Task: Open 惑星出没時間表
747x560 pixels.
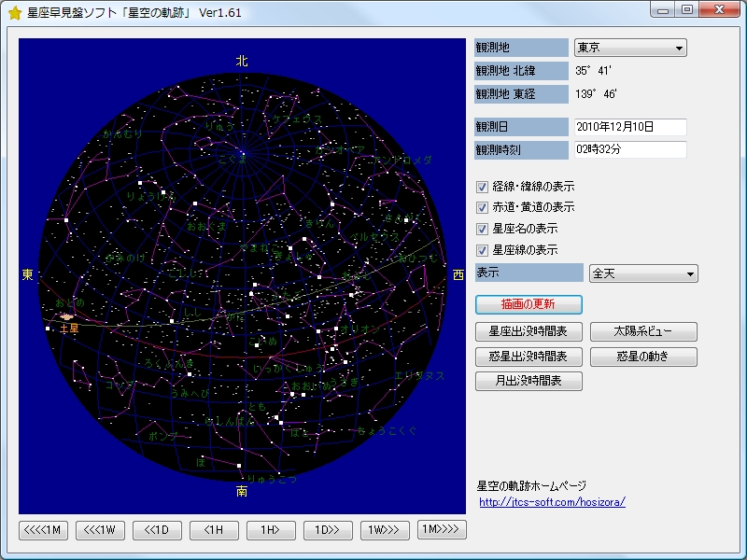Action: pyautogui.click(x=529, y=357)
